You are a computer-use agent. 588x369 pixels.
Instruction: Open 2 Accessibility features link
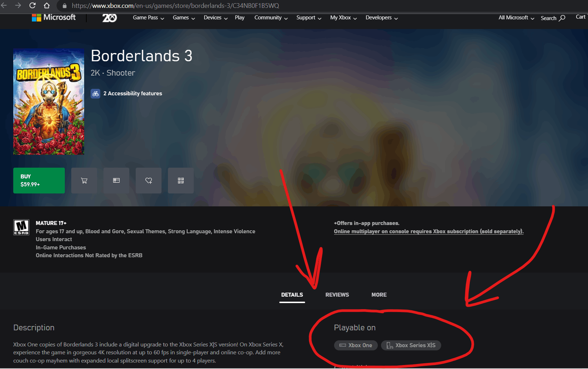tap(133, 94)
